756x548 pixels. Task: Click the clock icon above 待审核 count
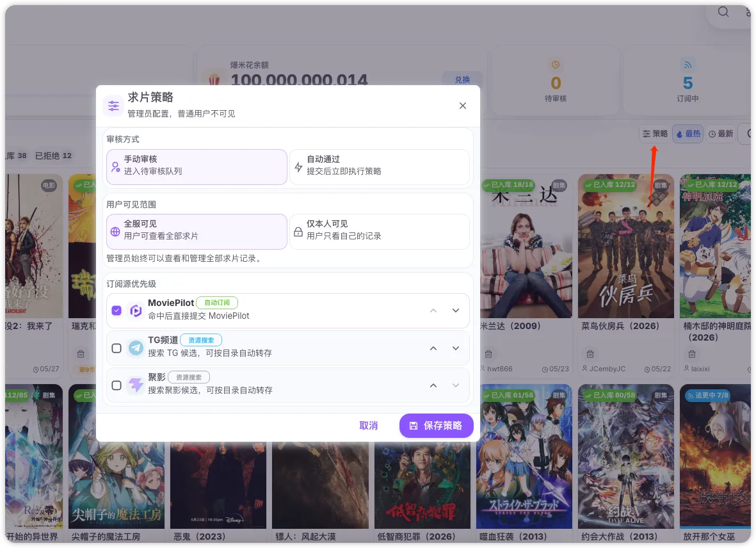[556, 65]
